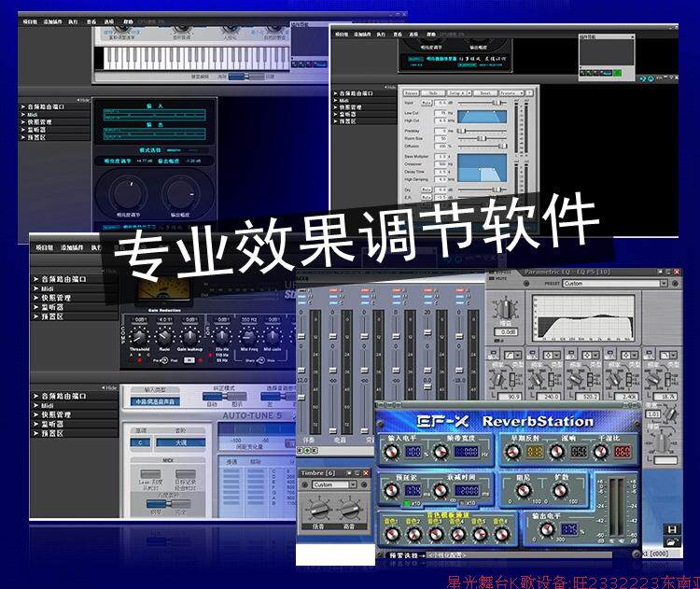The width and height of the screenshot is (700, 589).
Task: Click the Lear 灵度 button in Auto-Tune MIDI section
Action: pos(150,475)
